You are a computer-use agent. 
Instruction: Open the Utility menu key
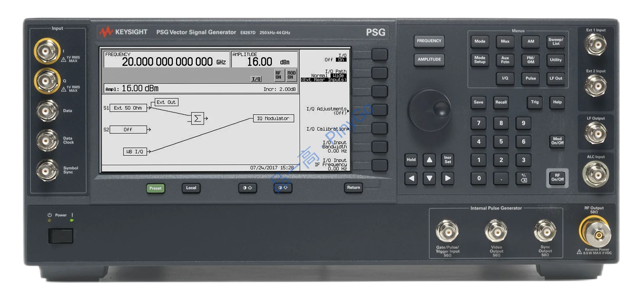click(x=556, y=60)
